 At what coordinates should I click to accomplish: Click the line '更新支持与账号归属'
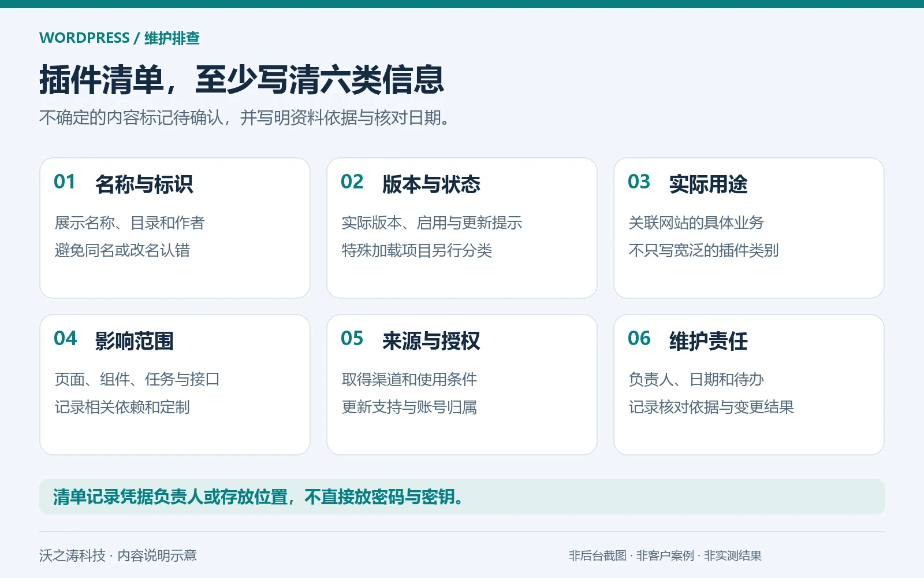tap(409, 407)
